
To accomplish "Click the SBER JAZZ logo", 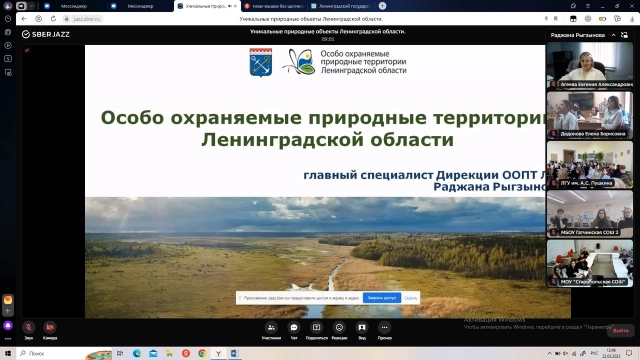I will click(46, 34).
